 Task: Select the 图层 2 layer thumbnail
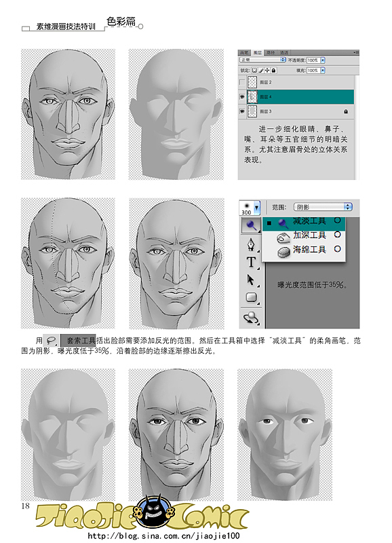[252, 82]
